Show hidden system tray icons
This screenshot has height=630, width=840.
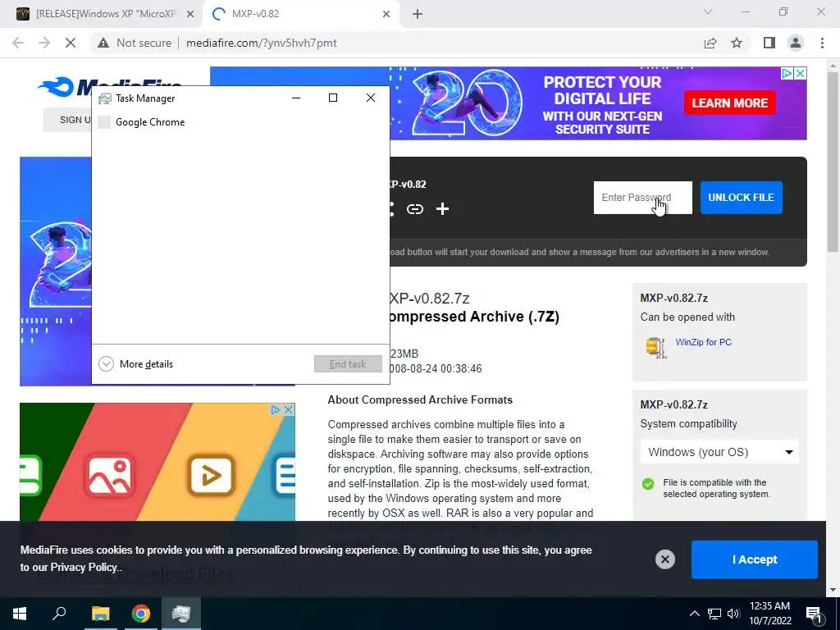point(694,614)
